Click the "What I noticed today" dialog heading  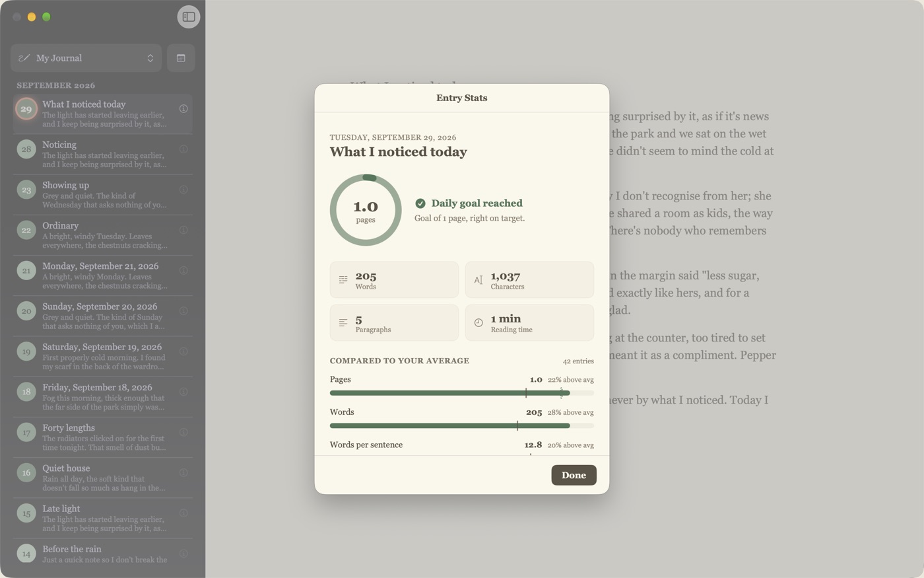(399, 152)
